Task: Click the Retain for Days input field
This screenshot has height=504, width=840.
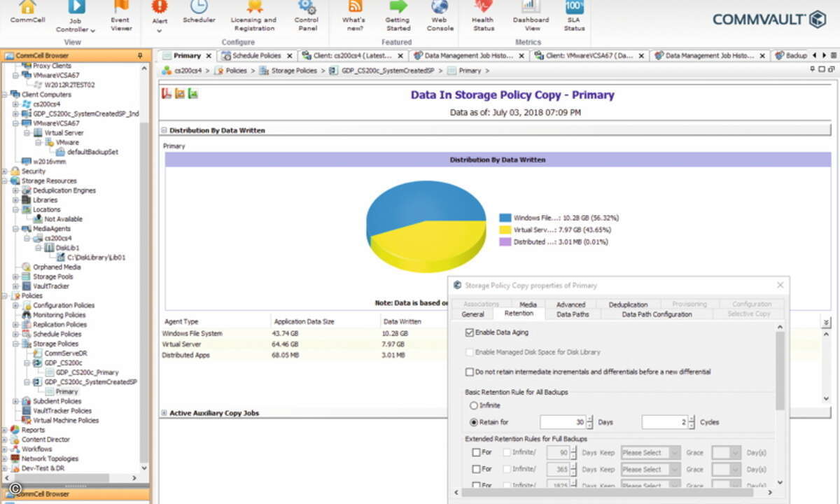Action: [x=563, y=423]
